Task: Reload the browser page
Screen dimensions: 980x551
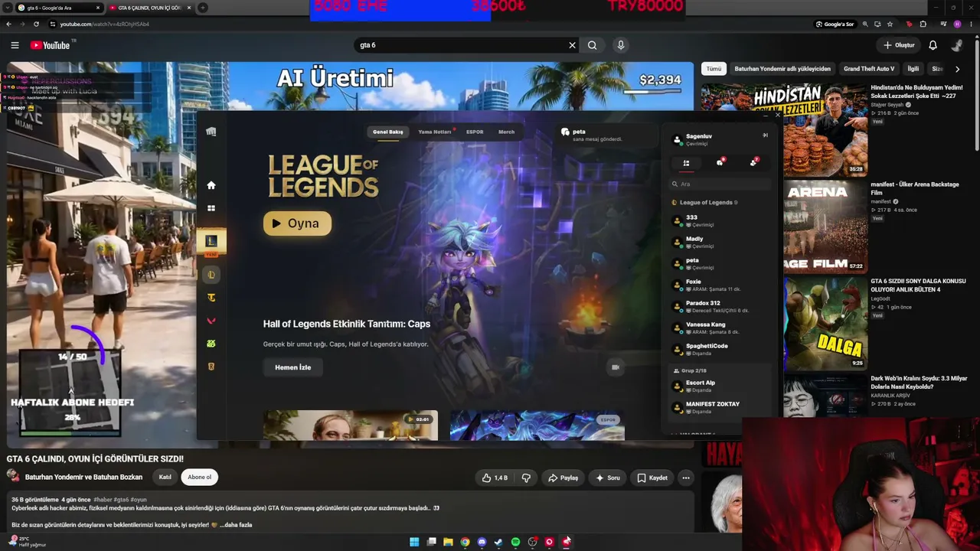Action: (36, 24)
